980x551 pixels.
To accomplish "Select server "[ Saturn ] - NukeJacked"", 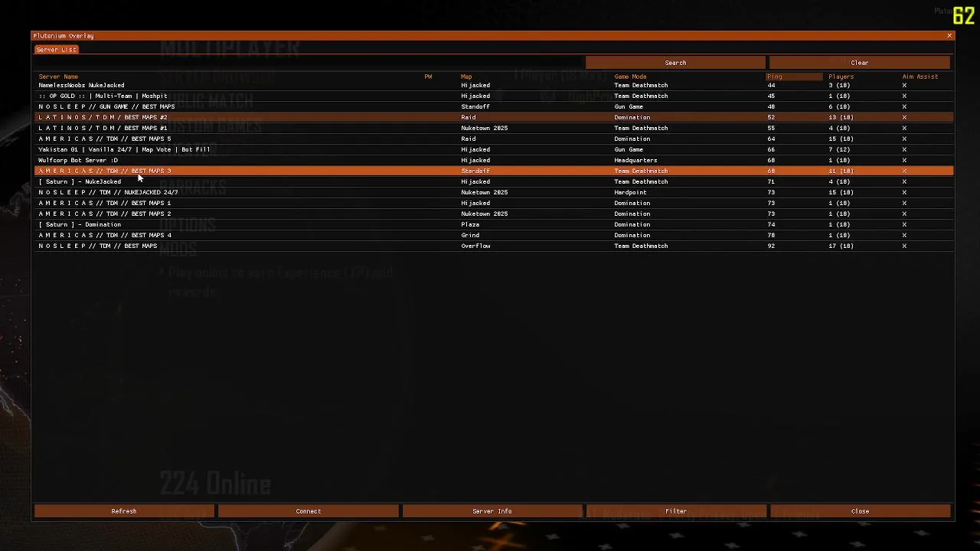I will coord(494,181).
